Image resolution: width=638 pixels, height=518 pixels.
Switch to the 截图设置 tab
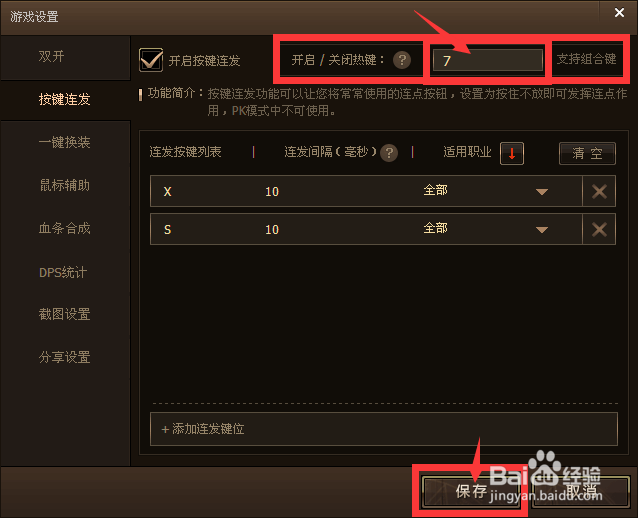click(x=65, y=314)
